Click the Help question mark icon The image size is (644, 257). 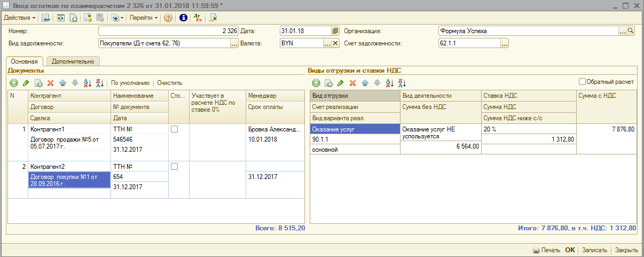[168, 18]
